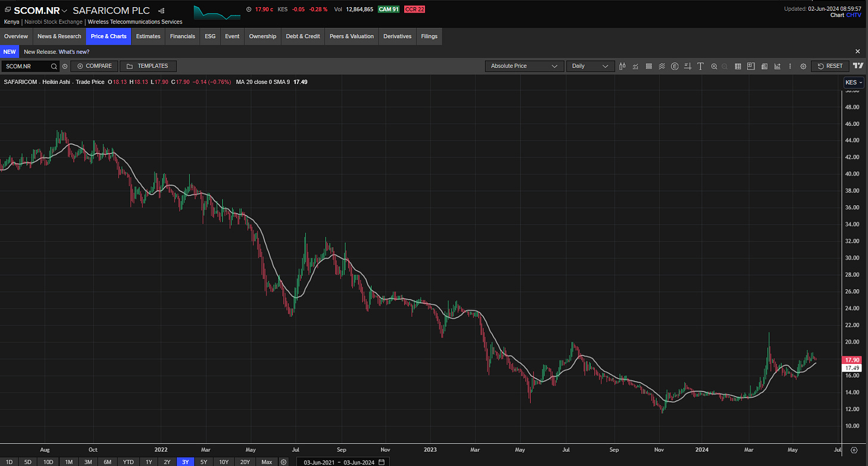Select the 1Y time range
This screenshot has height=466, width=868.
149,462
